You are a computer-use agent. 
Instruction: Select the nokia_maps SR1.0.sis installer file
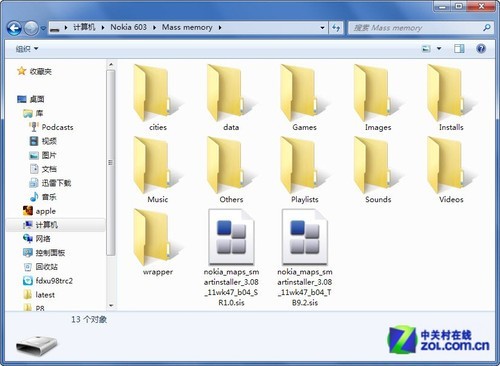coord(231,257)
